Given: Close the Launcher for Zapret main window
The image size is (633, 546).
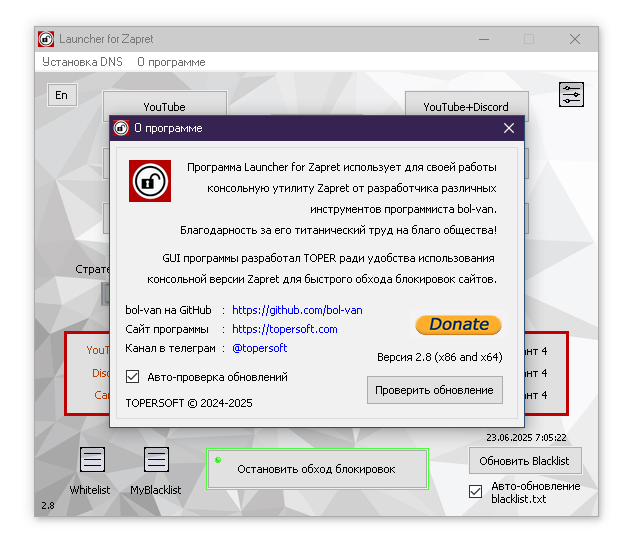Looking at the screenshot, I should 575,39.
